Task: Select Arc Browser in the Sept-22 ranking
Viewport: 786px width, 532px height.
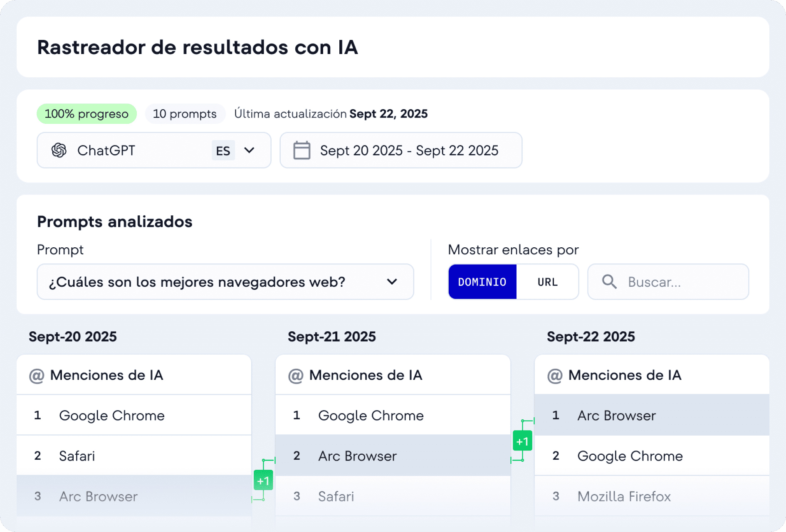Action: (616, 415)
